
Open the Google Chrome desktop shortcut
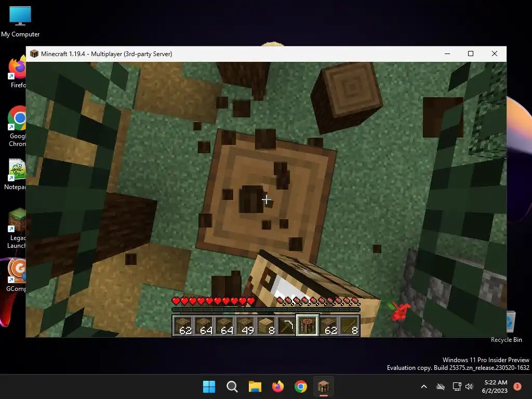click(x=17, y=127)
